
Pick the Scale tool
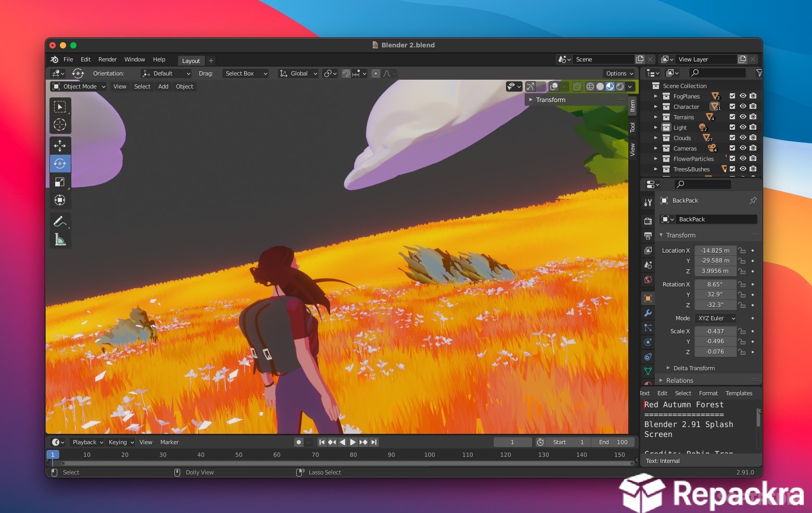coord(60,182)
